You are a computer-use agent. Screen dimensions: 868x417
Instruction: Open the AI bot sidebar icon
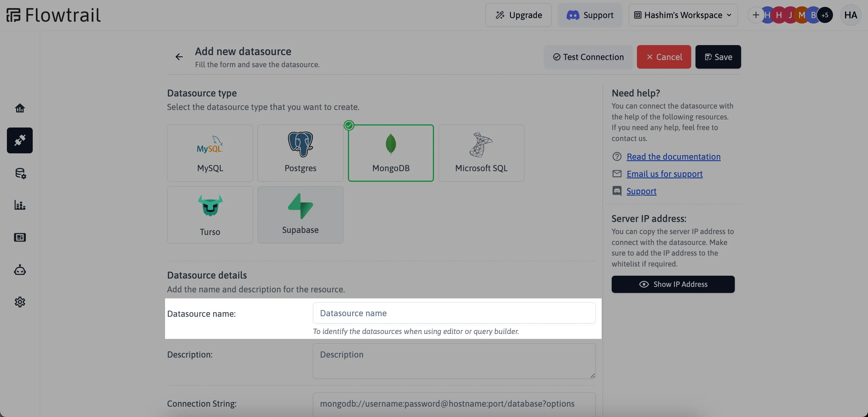(20, 270)
